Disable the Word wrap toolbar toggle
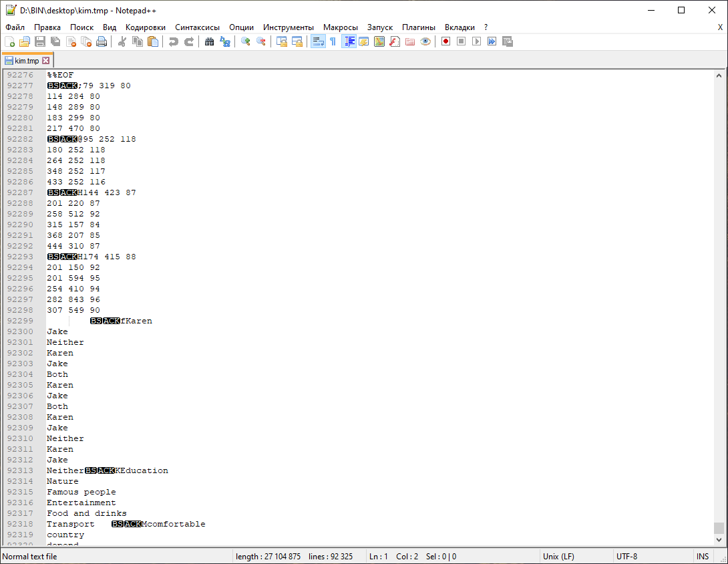The width and height of the screenshot is (728, 564). pos(318,42)
